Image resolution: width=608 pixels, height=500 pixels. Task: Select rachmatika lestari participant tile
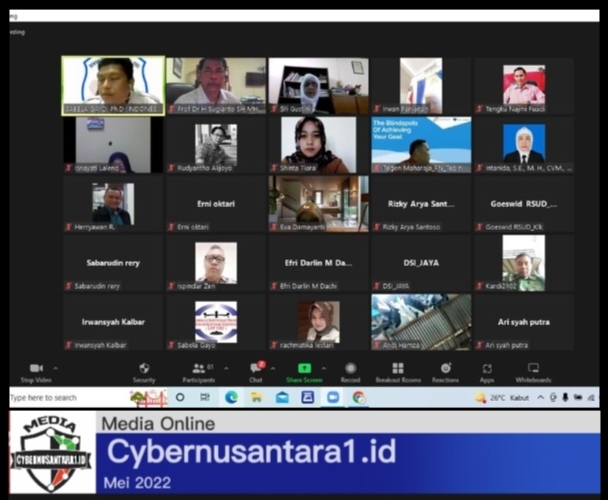tap(318, 322)
